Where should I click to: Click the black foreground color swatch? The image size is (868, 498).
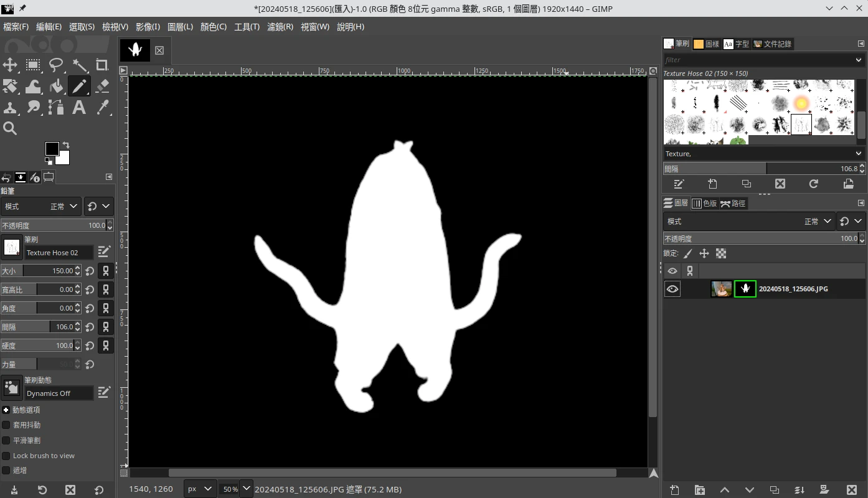(x=52, y=149)
